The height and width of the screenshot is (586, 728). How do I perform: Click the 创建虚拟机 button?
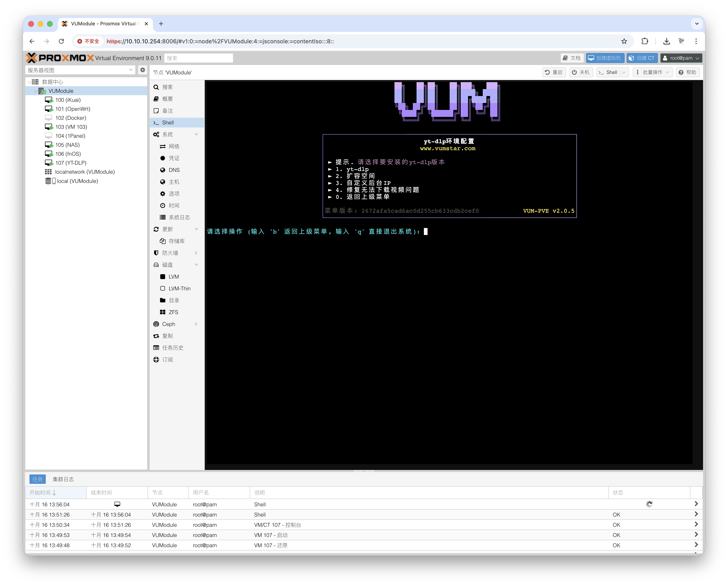pyautogui.click(x=605, y=58)
